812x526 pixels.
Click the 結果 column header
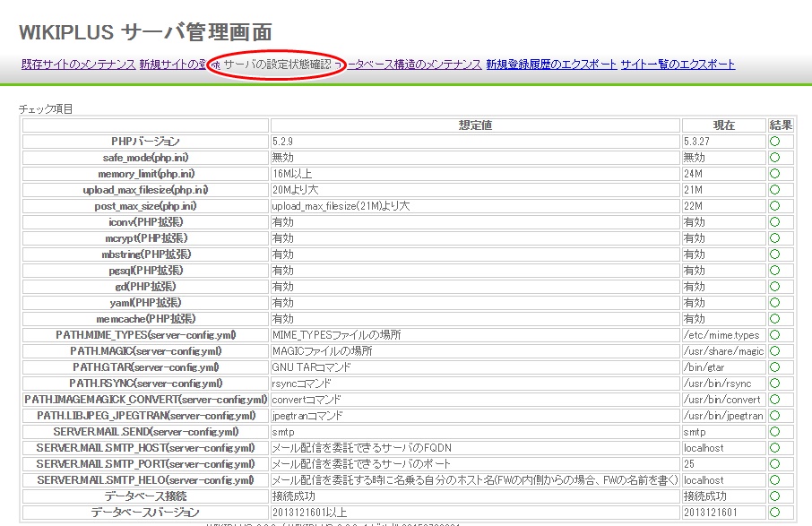point(781,125)
